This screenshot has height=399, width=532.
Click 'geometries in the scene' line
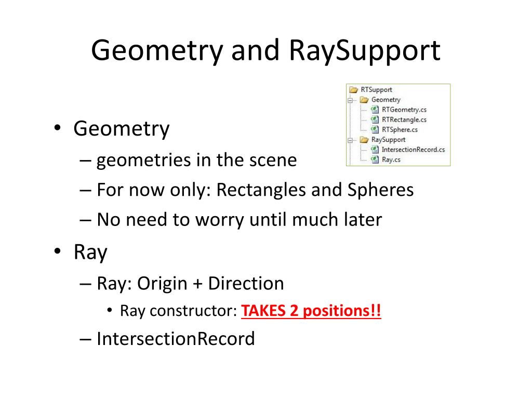pyautogui.click(x=196, y=160)
